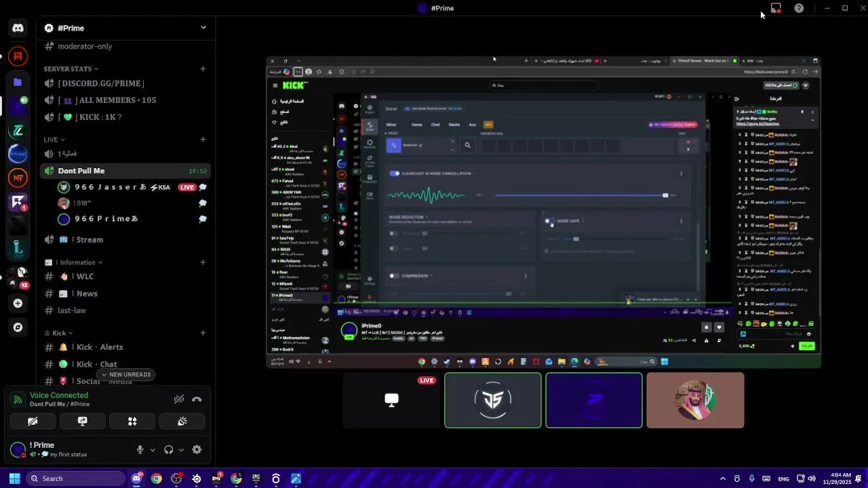Collapse the SERVER STATS category

tap(71, 69)
